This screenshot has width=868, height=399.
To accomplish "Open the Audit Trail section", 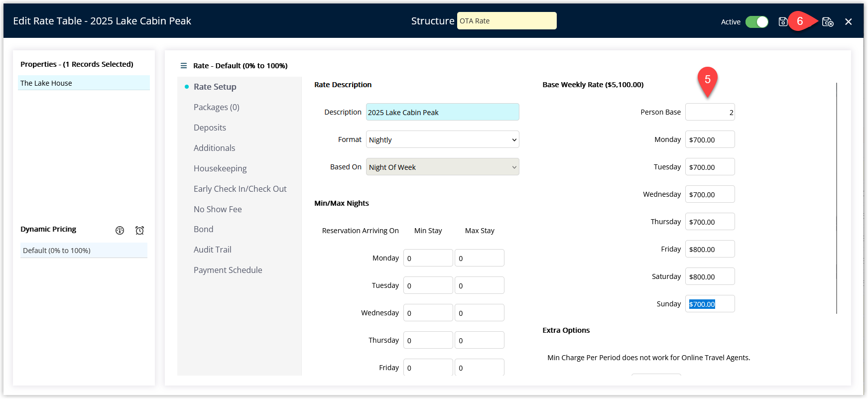I will click(x=212, y=250).
